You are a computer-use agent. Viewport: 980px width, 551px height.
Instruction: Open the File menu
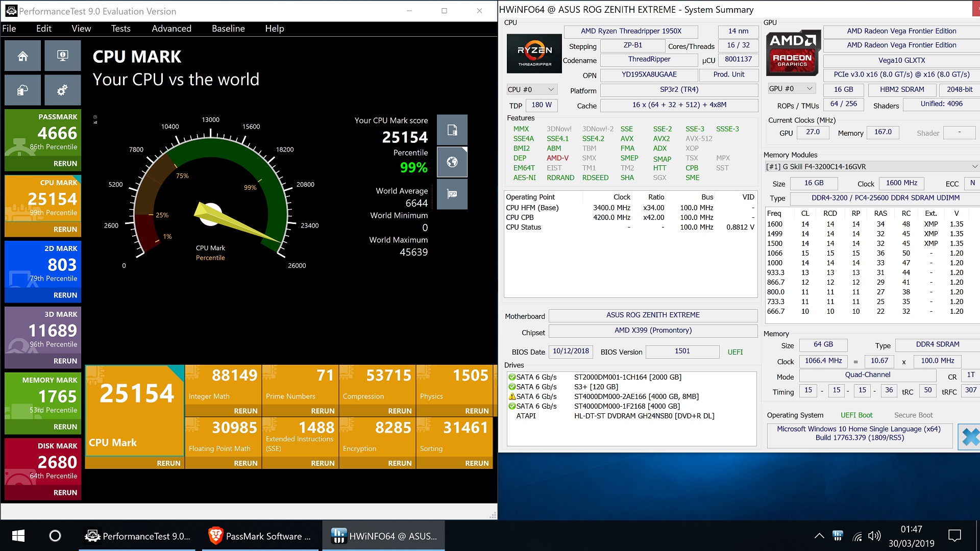coord(9,29)
